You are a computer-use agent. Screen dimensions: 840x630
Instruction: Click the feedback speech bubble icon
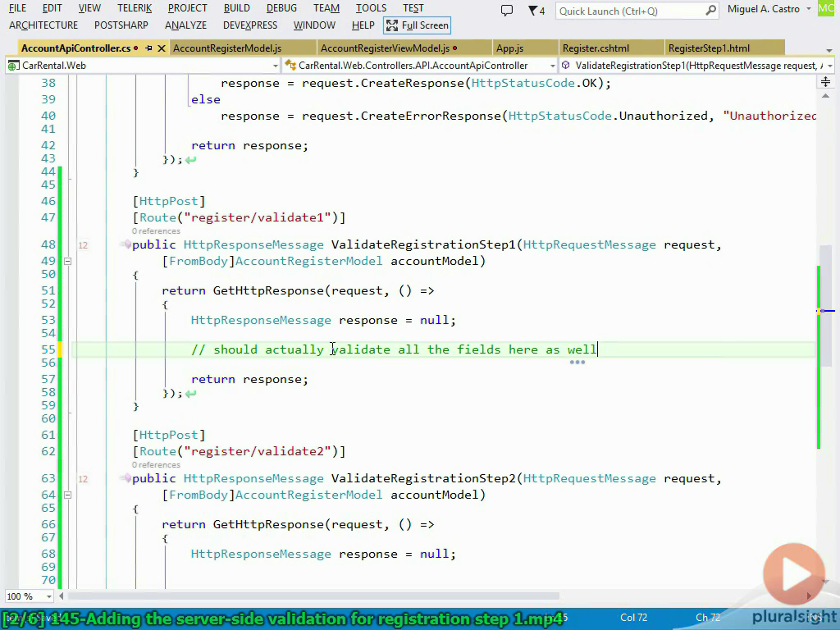click(506, 10)
